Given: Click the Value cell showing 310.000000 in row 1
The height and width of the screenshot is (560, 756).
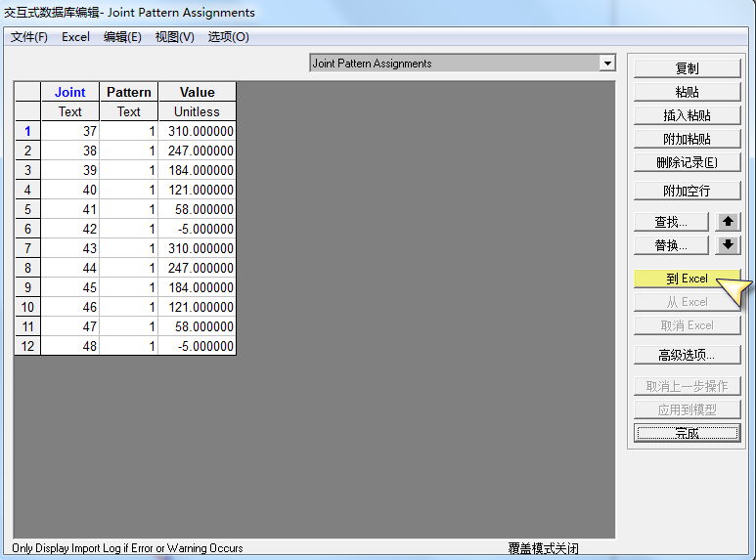Looking at the screenshot, I should tap(197, 131).
